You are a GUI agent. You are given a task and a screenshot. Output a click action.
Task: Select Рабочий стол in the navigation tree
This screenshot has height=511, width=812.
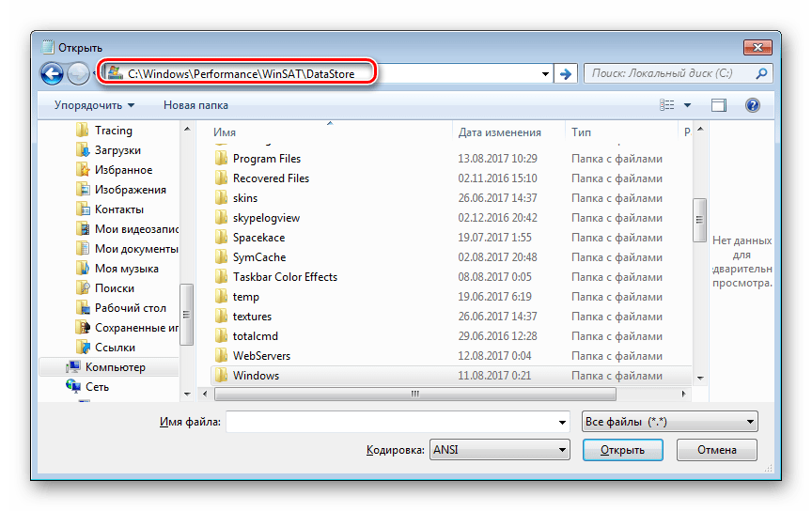coord(131,307)
